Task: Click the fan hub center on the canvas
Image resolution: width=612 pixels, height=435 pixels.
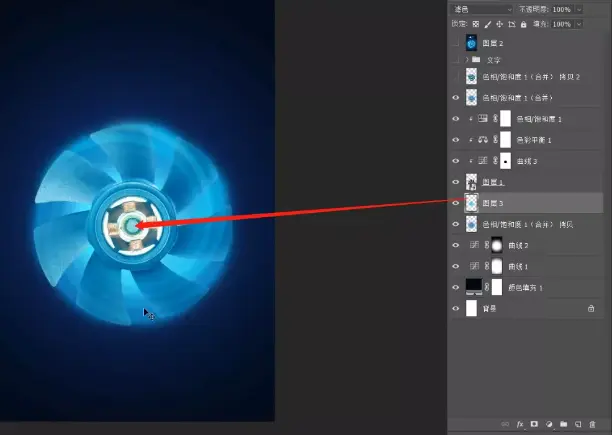Action: point(132,225)
